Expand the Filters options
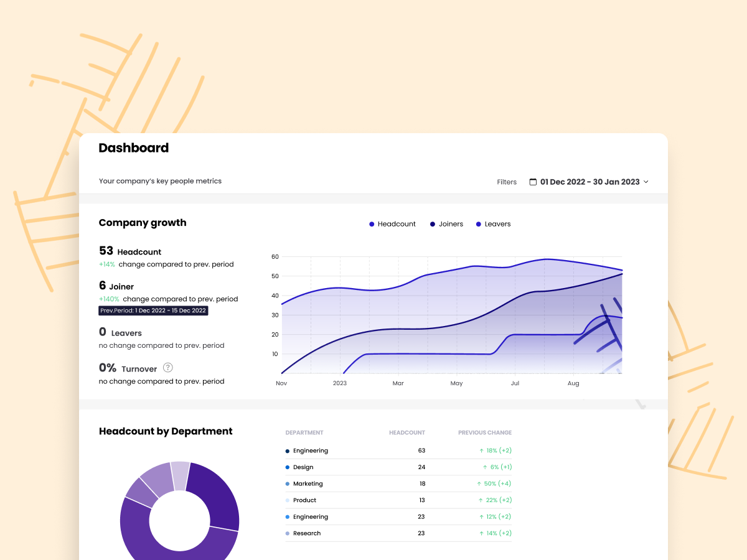Screen dimensions: 747x560 pyautogui.click(x=506, y=182)
